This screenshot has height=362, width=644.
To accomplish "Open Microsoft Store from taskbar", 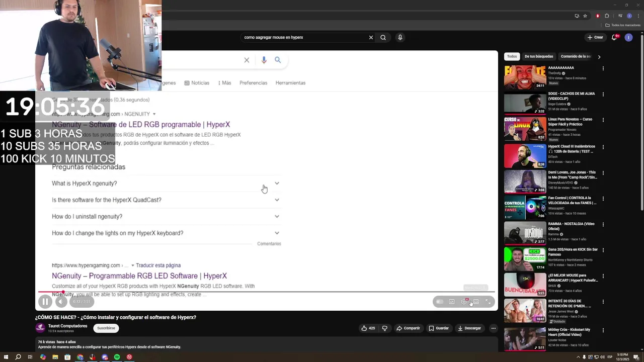I will coord(67,357).
